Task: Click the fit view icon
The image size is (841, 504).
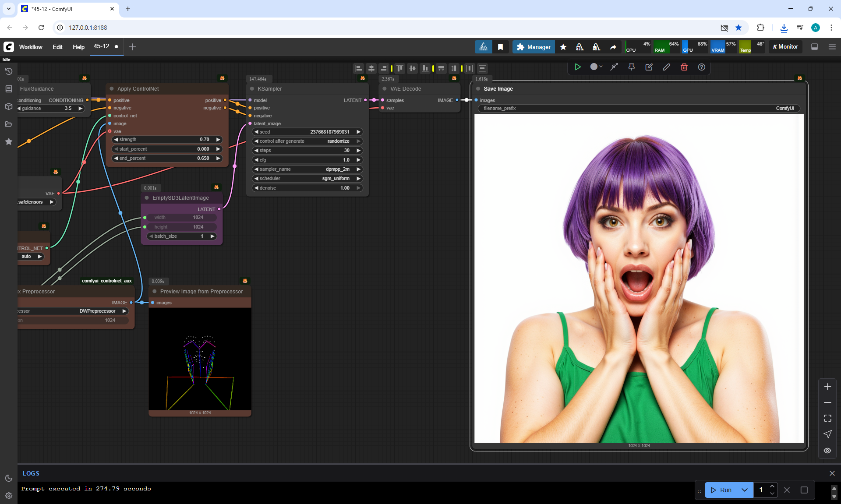Action: (x=827, y=418)
